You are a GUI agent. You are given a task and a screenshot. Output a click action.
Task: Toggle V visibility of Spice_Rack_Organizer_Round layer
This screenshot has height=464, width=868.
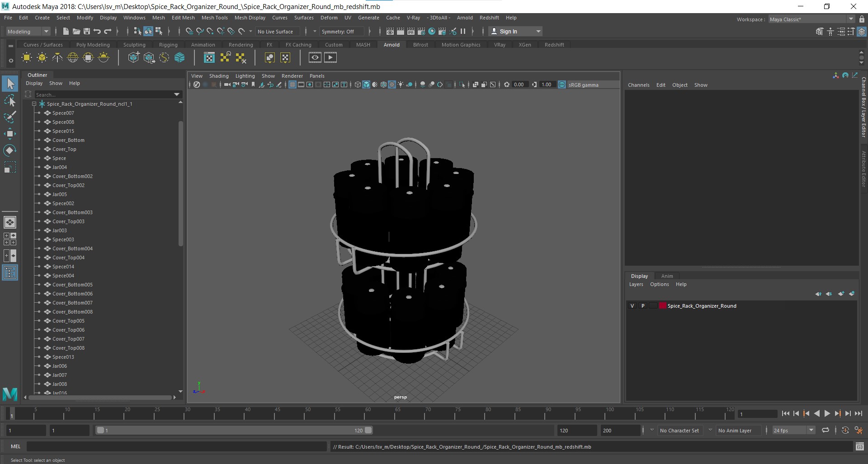click(x=632, y=306)
